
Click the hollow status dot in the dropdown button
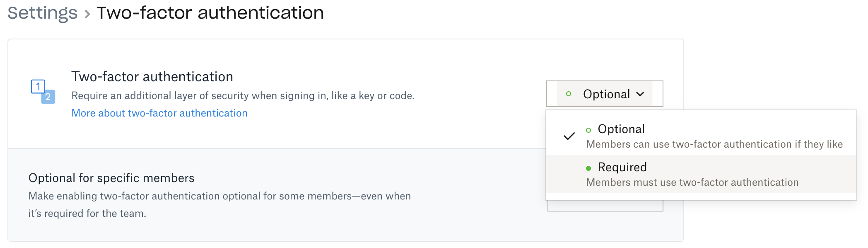[x=569, y=94]
